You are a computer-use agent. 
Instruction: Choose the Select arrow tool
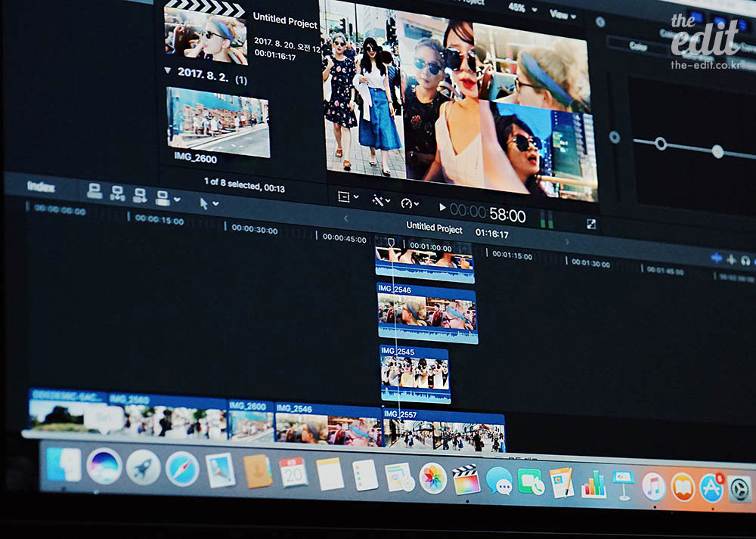tap(204, 203)
